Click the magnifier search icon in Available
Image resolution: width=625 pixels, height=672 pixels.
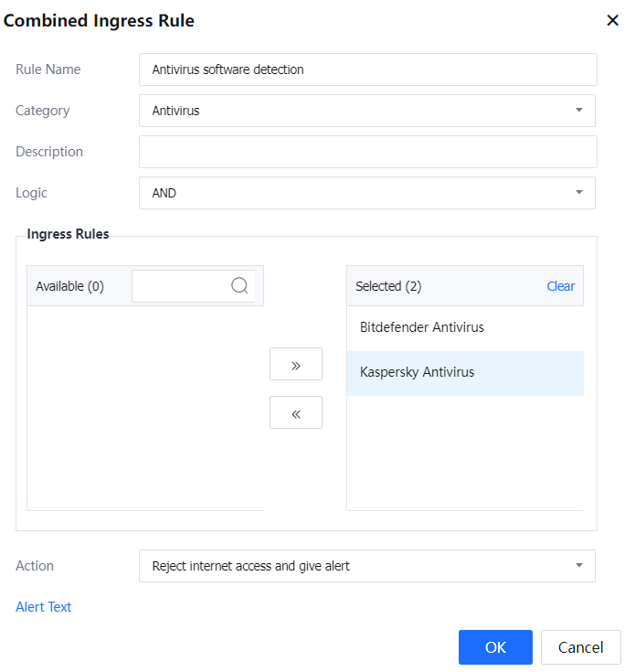click(x=239, y=286)
